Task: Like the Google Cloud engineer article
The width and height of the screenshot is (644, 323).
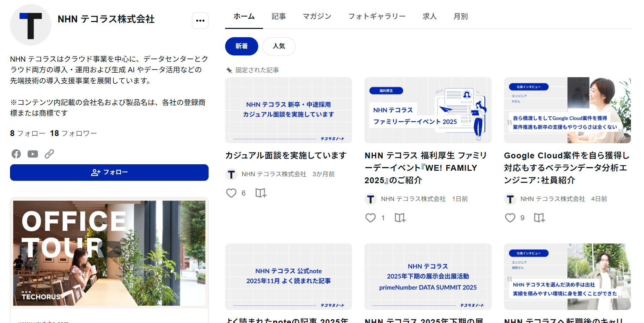Action: [510, 218]
